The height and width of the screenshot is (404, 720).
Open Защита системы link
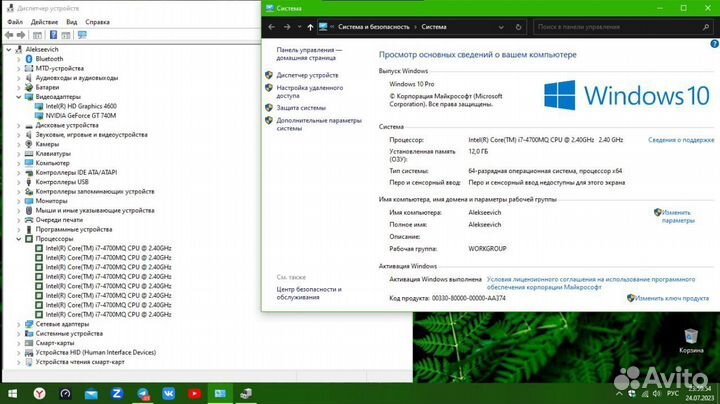point(301,108)
